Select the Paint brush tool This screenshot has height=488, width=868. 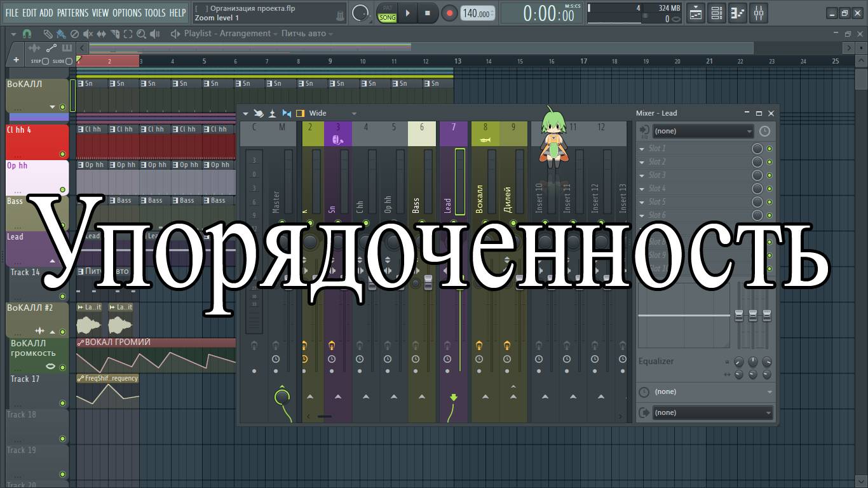tap(61, 34)
